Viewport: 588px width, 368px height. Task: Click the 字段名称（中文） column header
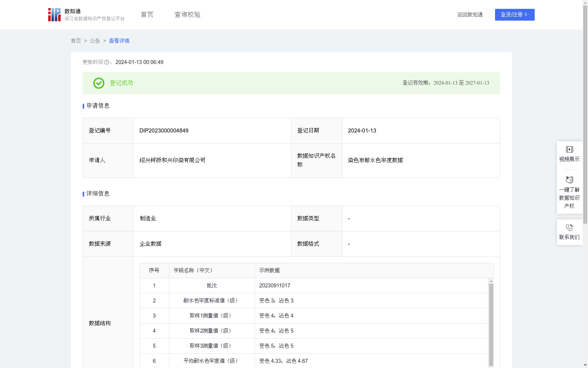(212, 270)
